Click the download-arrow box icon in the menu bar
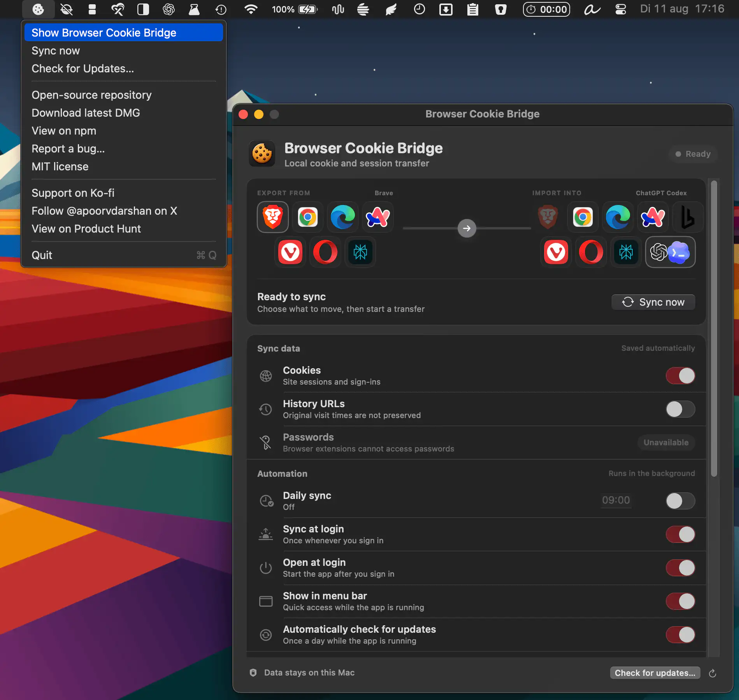This screenshot has width=739, height=700. click(446, 9)
